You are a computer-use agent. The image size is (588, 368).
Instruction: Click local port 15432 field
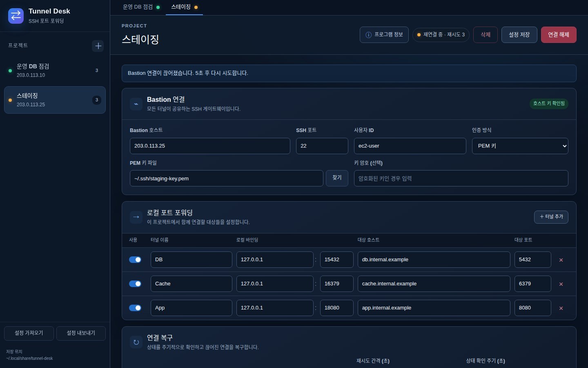(x=336, y=260)
